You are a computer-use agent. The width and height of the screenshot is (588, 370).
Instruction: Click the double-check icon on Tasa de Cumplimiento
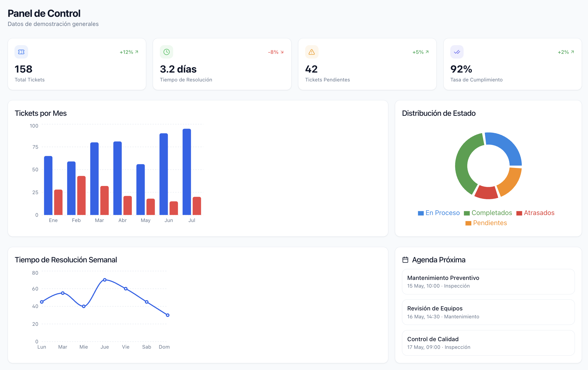click(x=457, y=52)
